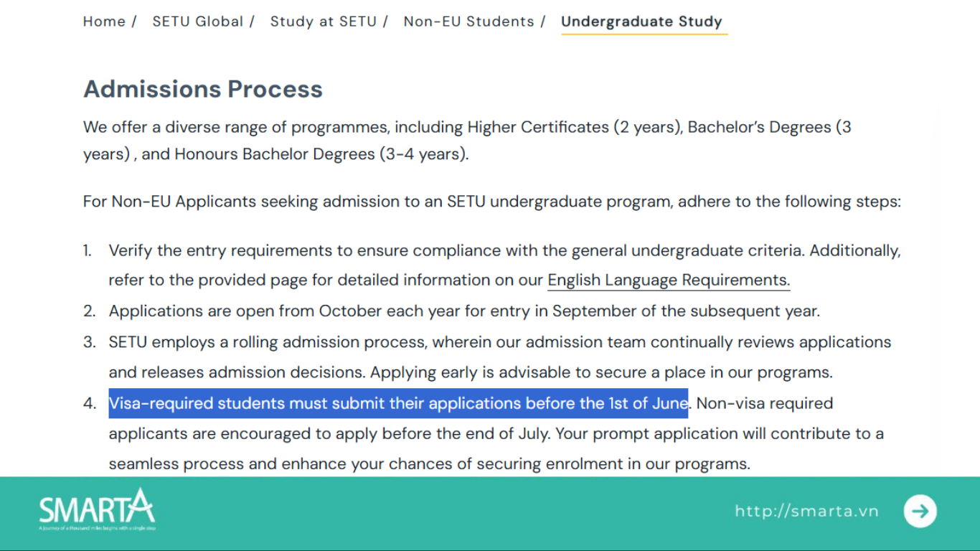Image resolution: width=980 pixels, height=551 pixels.
Task: Open the SETU Global breadcrumb link
Action: tap(197, 22)
